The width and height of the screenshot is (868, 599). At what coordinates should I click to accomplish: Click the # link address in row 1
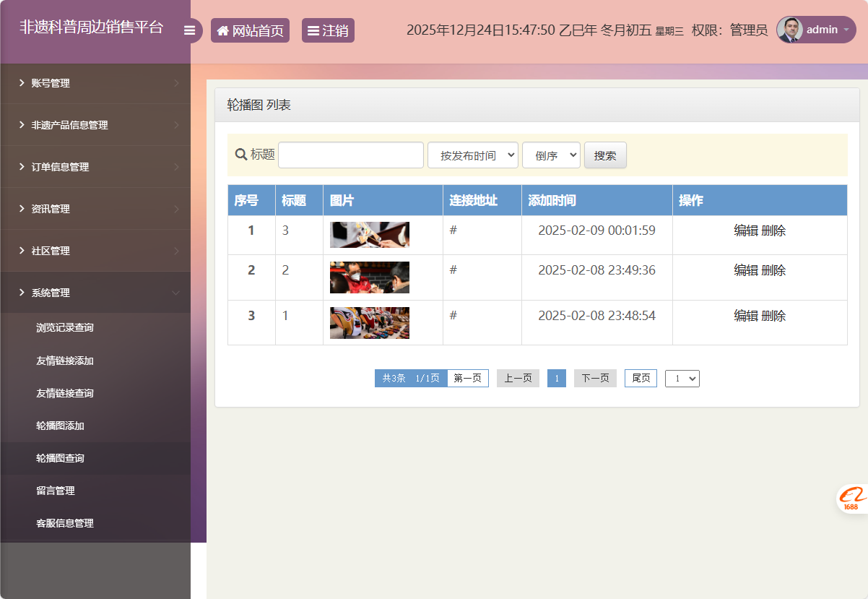(453, 230)
